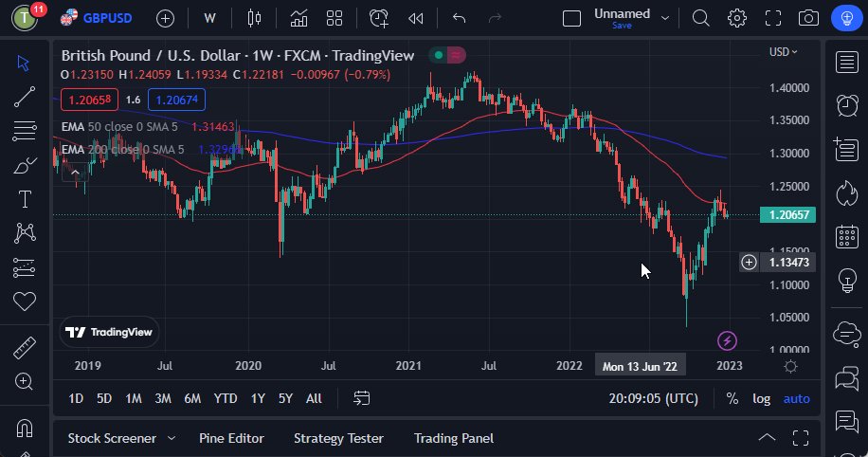Set the range to 6M
The image size is (868, 457).
click(192, 398)
